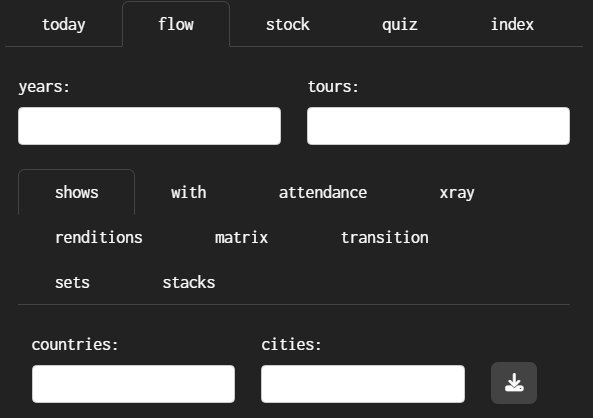Open the sets sub-tab
The height and width of the screenshot is (418, 593).
(x=72, y=283)
